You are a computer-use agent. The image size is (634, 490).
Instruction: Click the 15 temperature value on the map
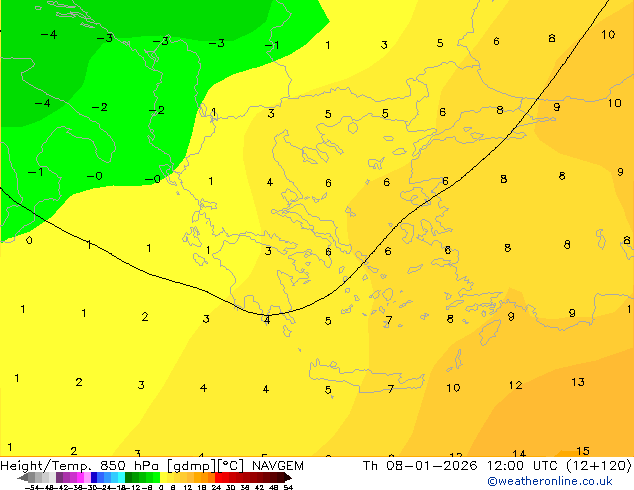tap(583, 451)
